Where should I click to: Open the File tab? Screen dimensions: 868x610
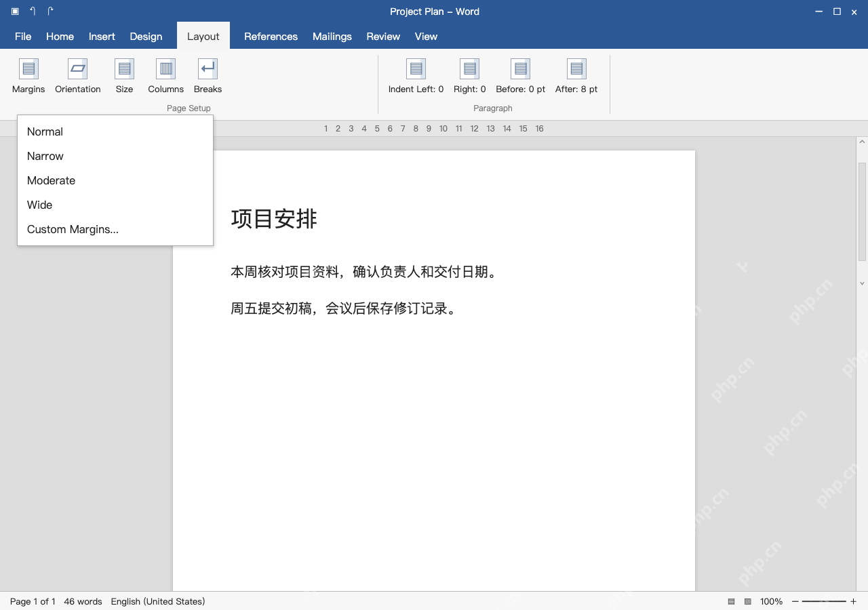pos(23,37)
